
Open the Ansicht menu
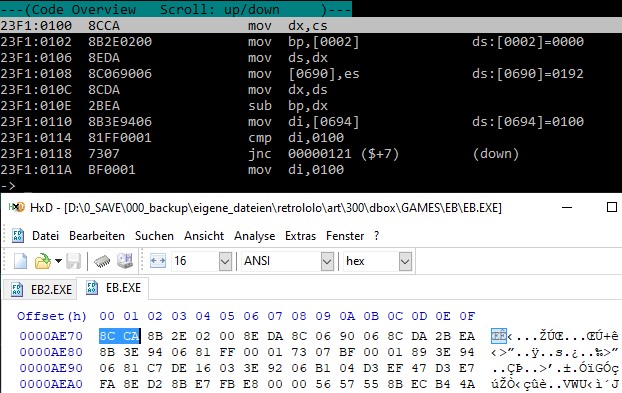pos(204,236)
